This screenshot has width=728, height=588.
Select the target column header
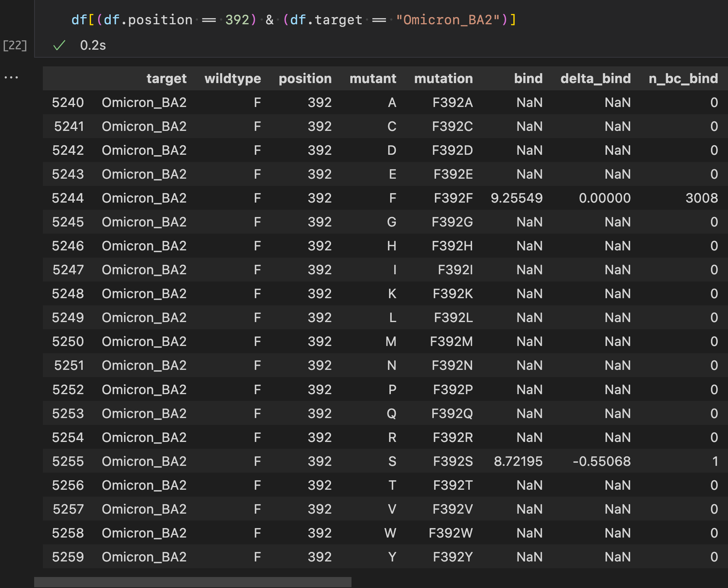(166, 79)
